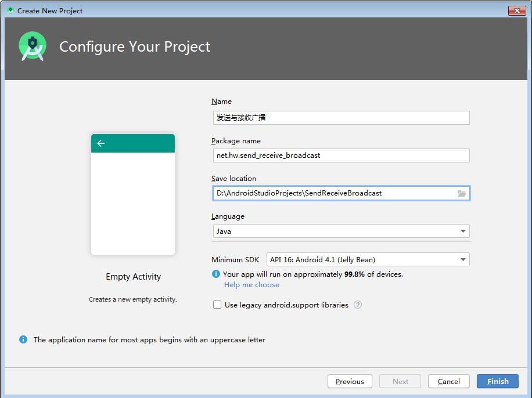The width and height of the screenshot is (532, 398).
Task: Click the back arrow in the activity preview
Action: point(101,143)
